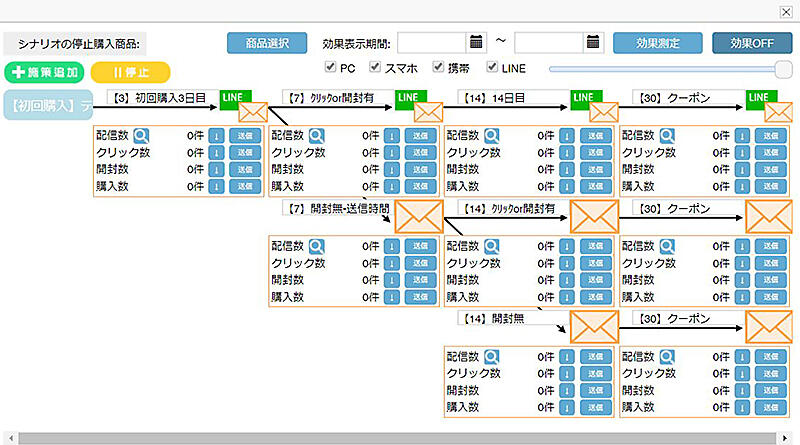
Task: Click the zoom slider handle
Action: pos(783,68)
